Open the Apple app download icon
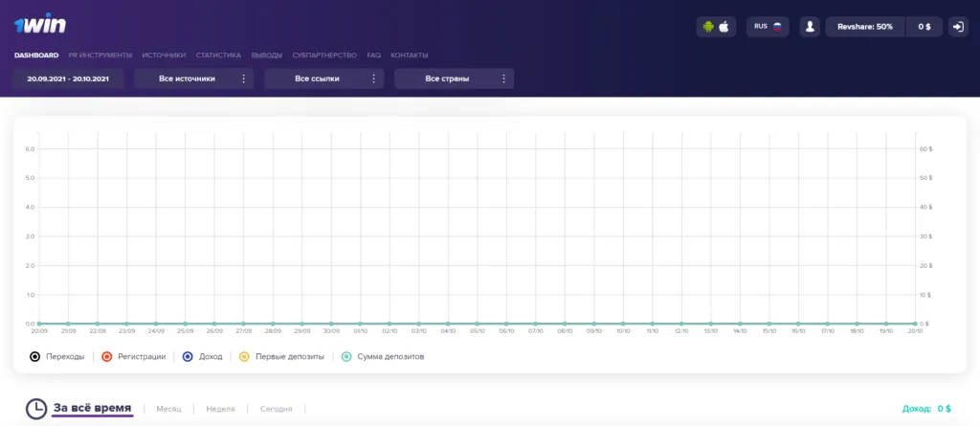Screen dimensions: 980x426 click(x=724, y=27)
